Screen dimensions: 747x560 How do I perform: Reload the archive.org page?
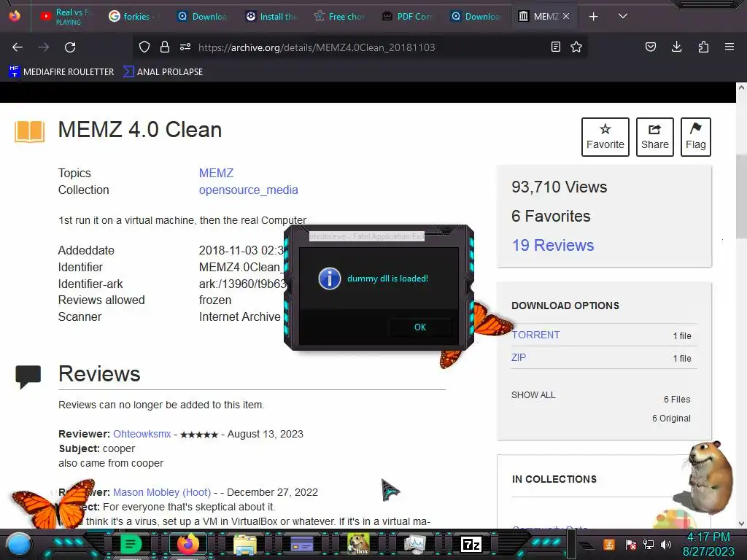click(70, 47)
